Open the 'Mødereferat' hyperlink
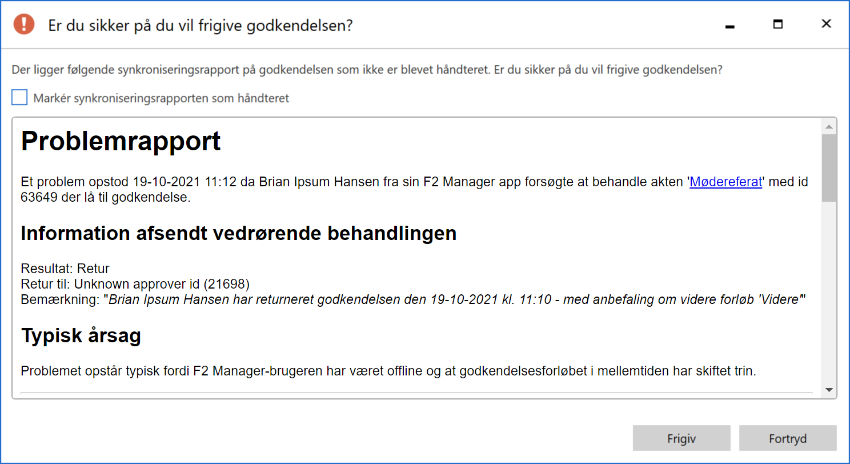 (x=726, y=182)
